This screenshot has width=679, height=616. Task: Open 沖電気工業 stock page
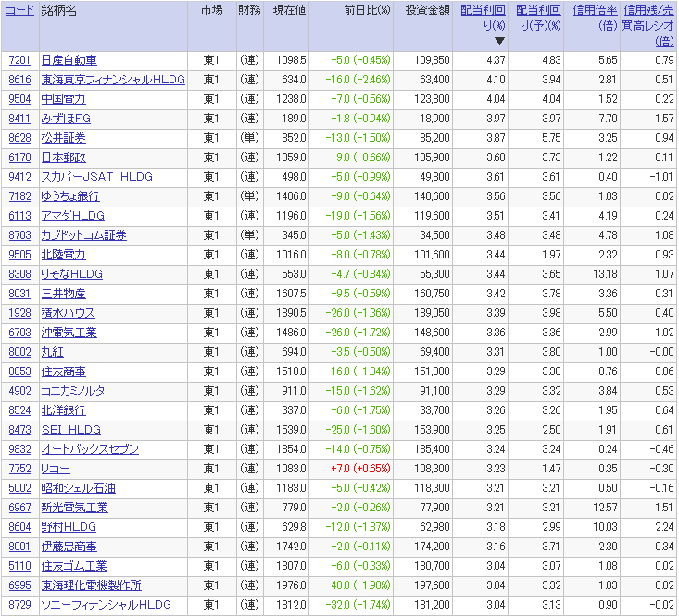pos(69,333)
